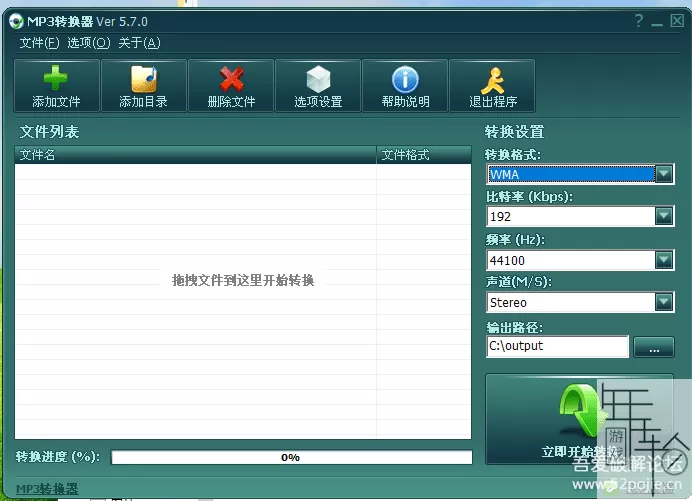Open the 关于(A) menu

pos(139,43)
